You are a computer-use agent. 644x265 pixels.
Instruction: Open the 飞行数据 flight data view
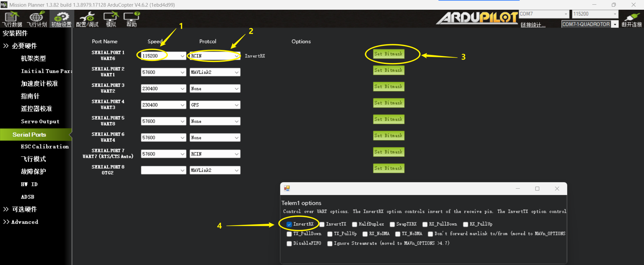coord(12,19)
